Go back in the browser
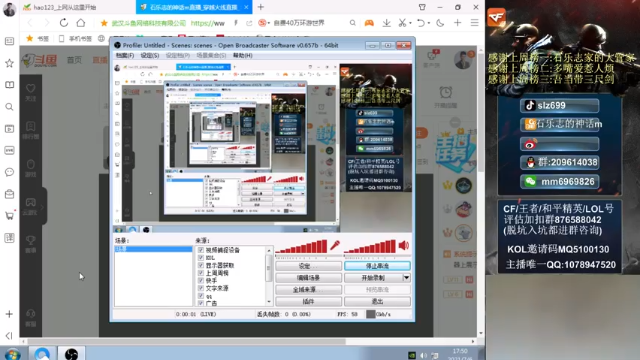This screenshot has height=360, width=640. click(x=30, y=23)
